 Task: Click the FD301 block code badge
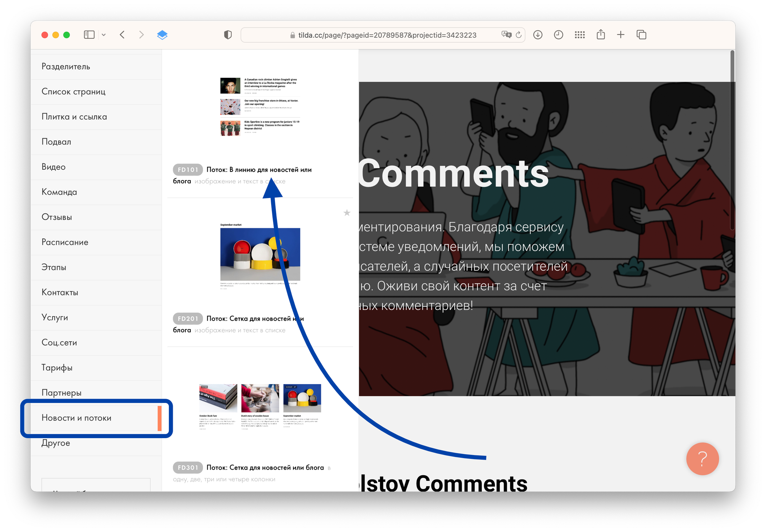point(188,468)
